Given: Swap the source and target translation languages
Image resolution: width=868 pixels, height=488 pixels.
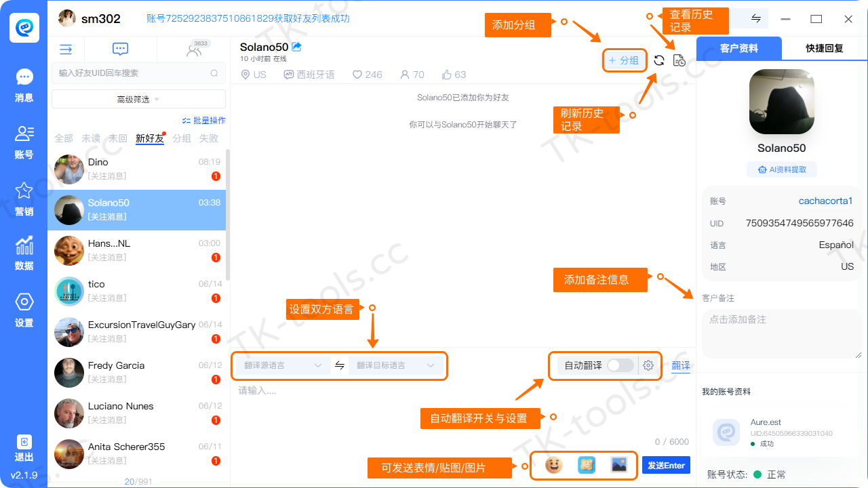Looking at the screenshot, I should (340, 365).
